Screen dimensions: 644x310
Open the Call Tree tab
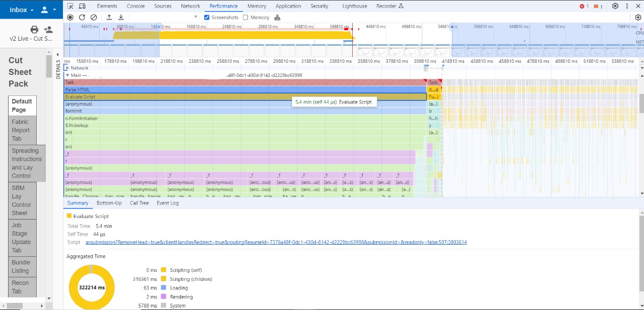point(139,203)
